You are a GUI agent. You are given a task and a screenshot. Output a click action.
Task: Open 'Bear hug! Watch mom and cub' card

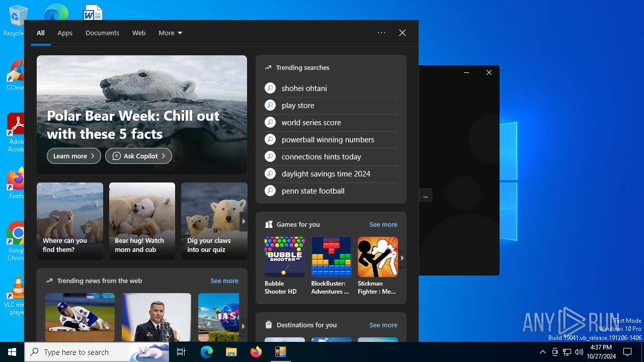coord(142,221)
